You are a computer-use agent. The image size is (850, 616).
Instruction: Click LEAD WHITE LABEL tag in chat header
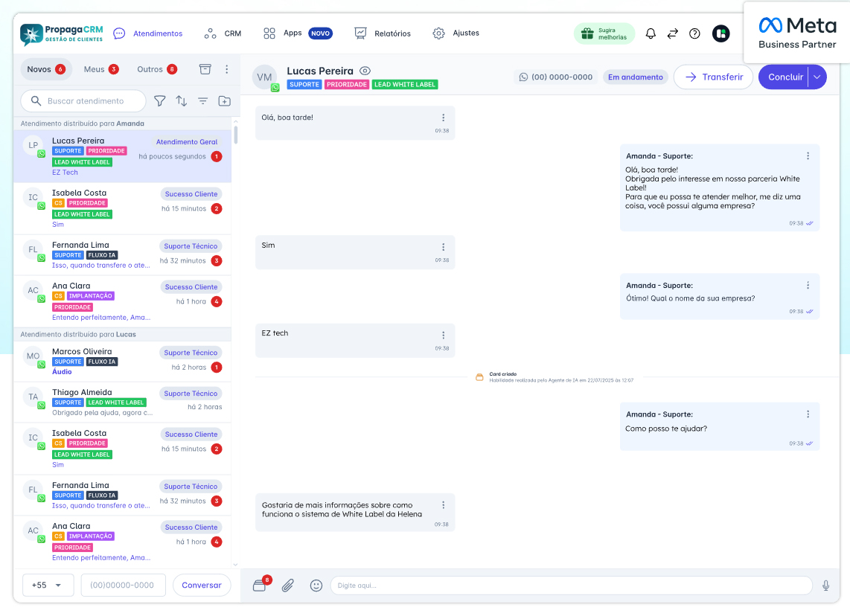pyautogui.click(x=405, y=85)
